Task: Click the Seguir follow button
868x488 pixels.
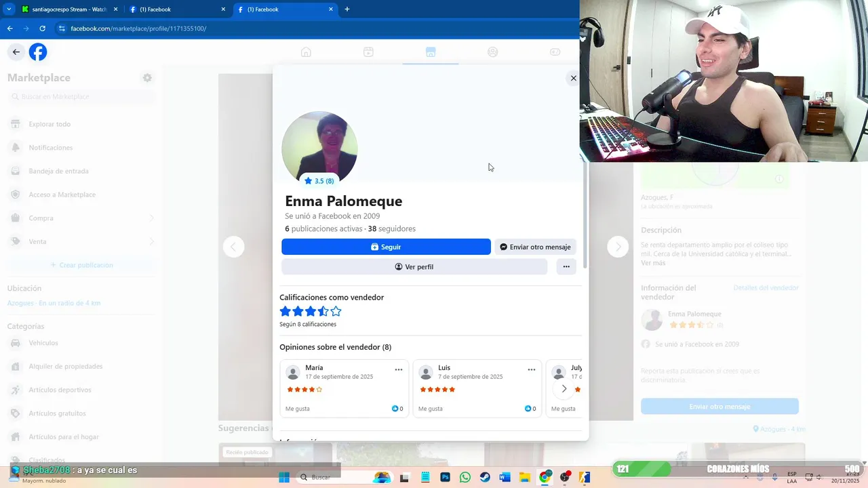Action: (x=386, y=247)
